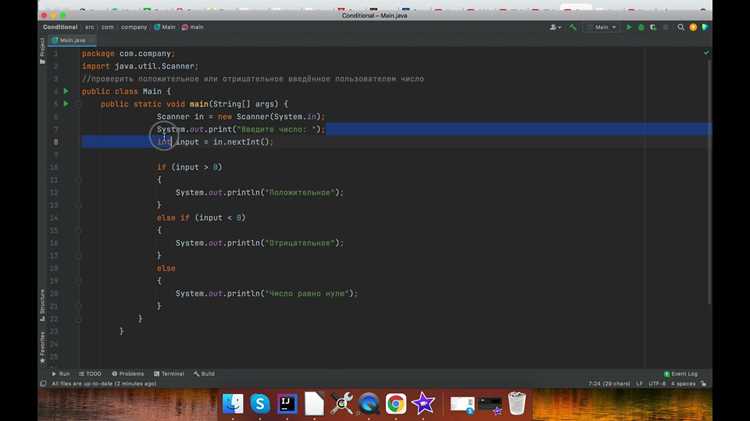The height and width of the screenshot is (421, 750).
Task: Open the Event Log panel
Action: 681,374
